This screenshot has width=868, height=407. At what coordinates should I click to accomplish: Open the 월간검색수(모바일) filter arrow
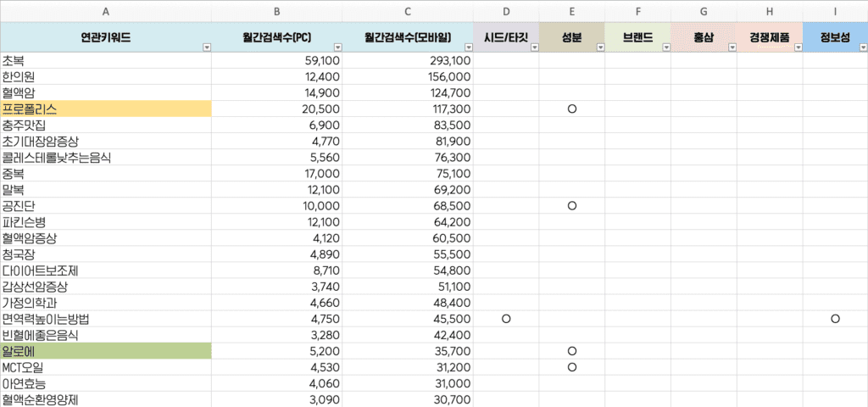pos(466,47)
